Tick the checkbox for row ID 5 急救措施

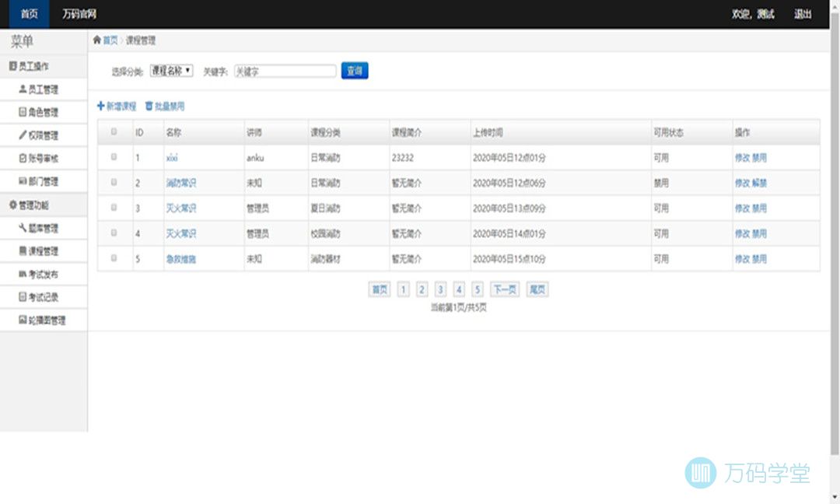[x=114, y=257]
